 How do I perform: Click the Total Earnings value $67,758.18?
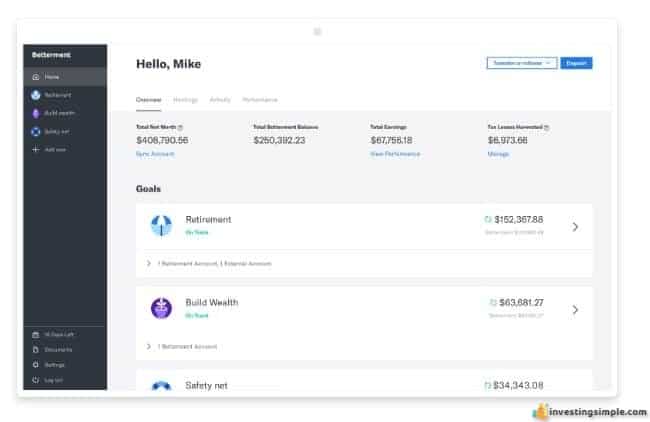tap(391, 140)
